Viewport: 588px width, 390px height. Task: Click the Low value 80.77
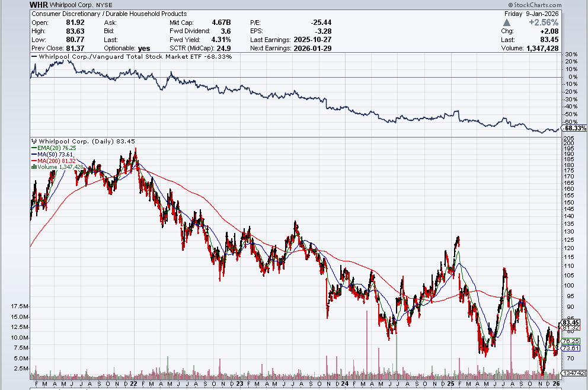[75, 40]
